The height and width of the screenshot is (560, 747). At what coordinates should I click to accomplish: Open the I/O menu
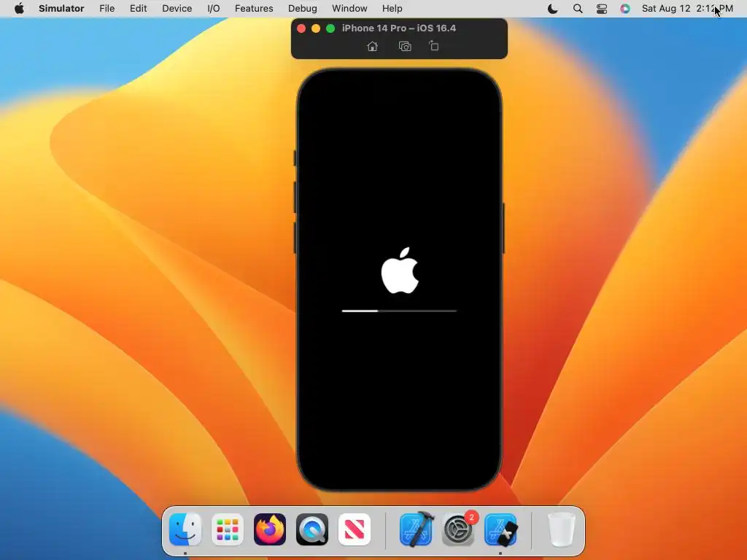(x=214, y=9)
